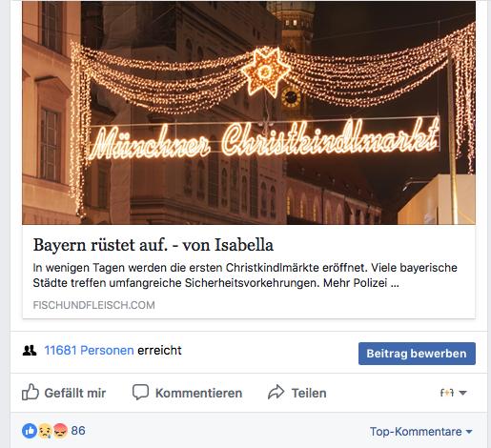Click the angry red reaction icon

tap(60, 431)
